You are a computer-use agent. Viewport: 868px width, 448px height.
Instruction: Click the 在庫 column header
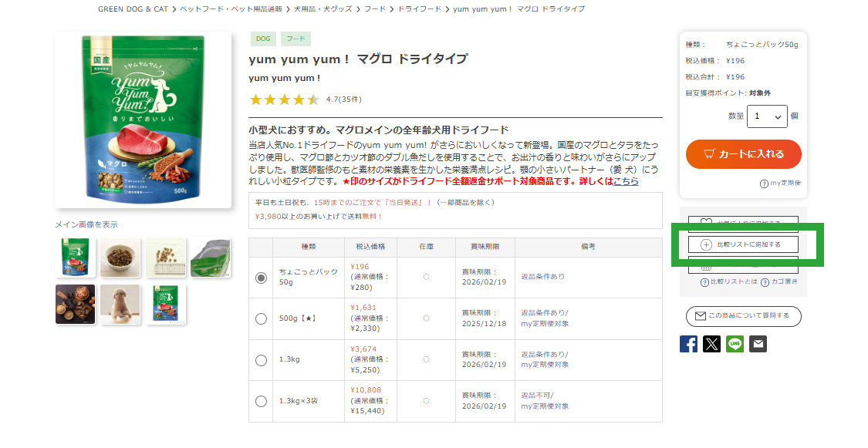(426, 247)
